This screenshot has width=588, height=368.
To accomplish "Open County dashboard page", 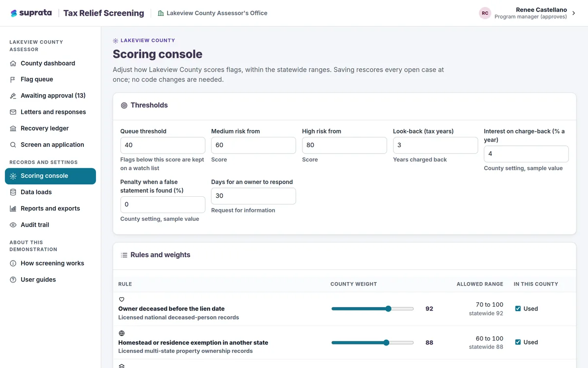I will (x=50, y=63).
